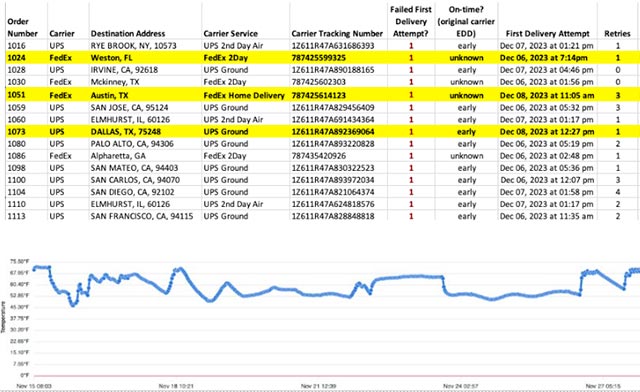Click the Nov 18 10:21 axis label
This screenshot has height=392, width=640.
coord(176,386)
